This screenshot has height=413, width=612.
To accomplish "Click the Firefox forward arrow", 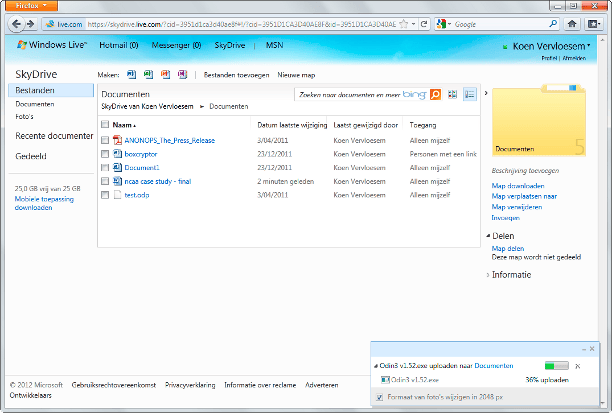I will [30, 24].
